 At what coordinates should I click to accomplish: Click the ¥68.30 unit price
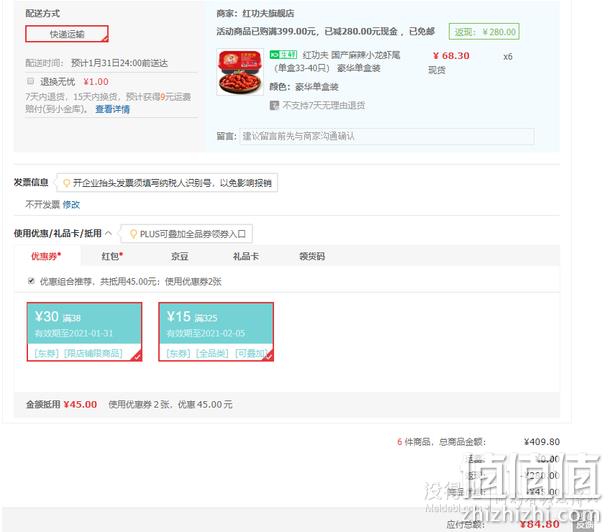coord(451,56)
